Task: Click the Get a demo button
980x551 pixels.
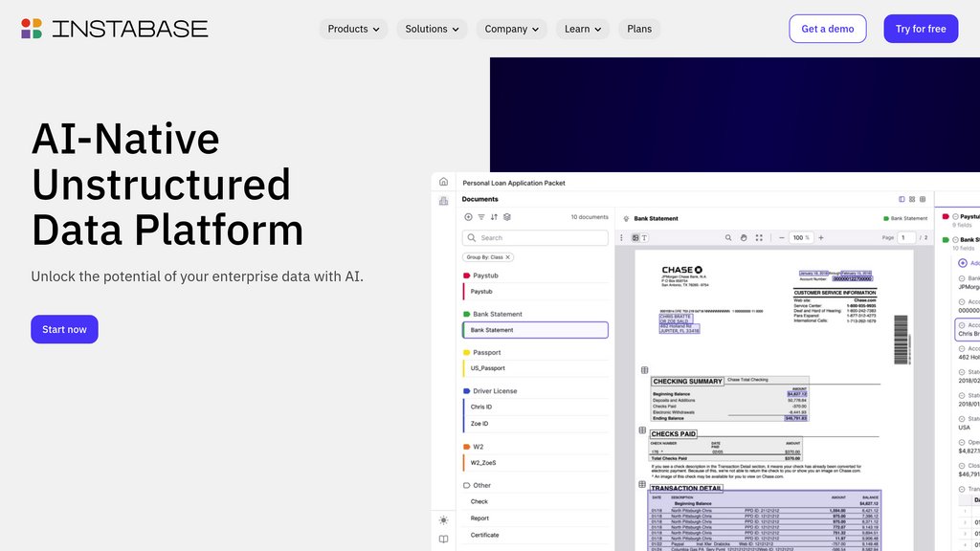Action: (x=827, y=29)
